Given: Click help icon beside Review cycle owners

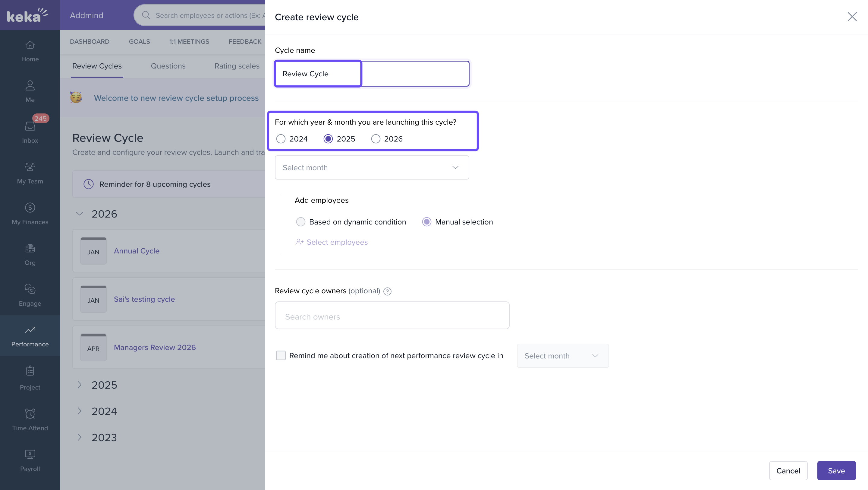Looking at the screenshot, I should coord(387,291).
